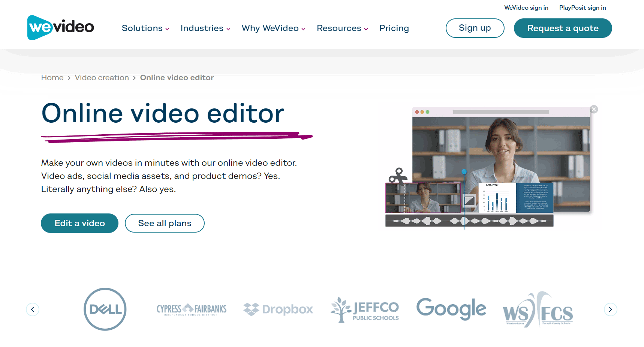Click the timeline playhead marker
The image size is (644, 347).
(464, 172)
